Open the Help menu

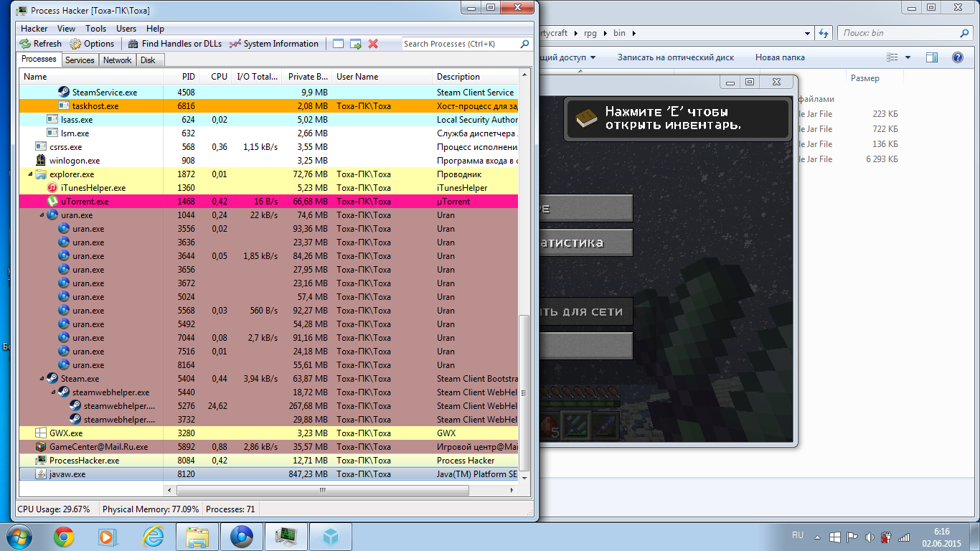click(155, 29)
